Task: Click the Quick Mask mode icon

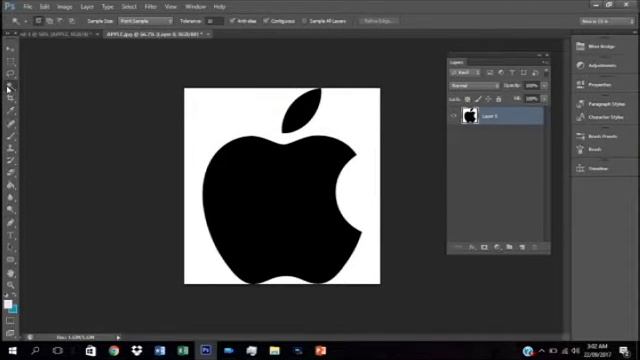Action: click(10, 321)
